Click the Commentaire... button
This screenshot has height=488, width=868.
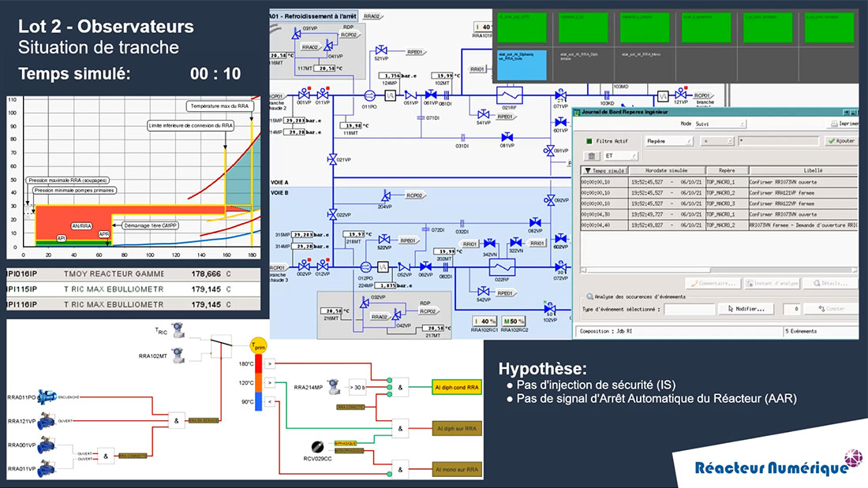pyautogui.click(x=713, y=283)
